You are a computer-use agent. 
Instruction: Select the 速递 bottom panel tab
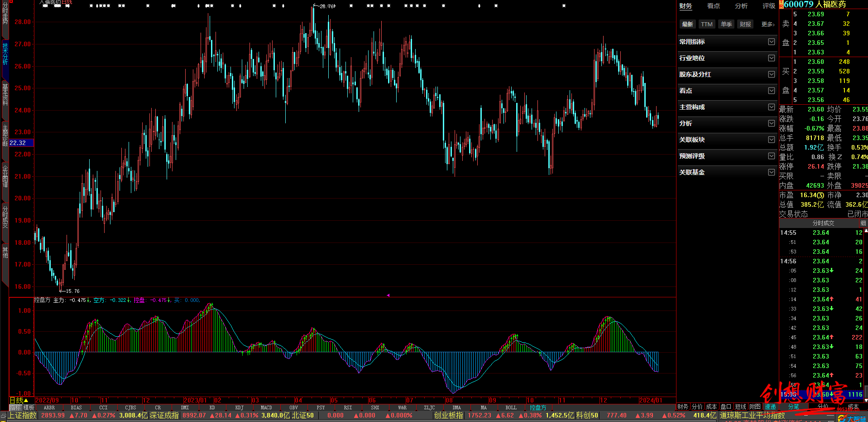pyautogui.click(x=770, y=407)
